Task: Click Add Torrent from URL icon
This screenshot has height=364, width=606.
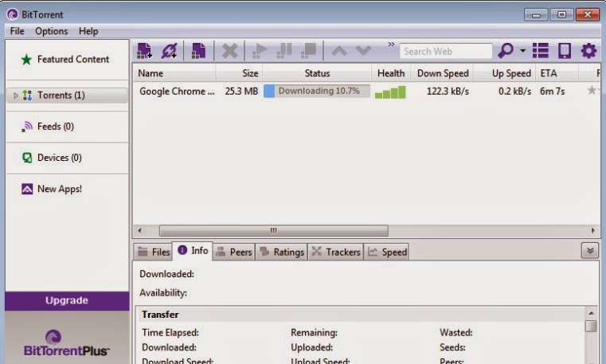Action: click(x=170, y=51)
